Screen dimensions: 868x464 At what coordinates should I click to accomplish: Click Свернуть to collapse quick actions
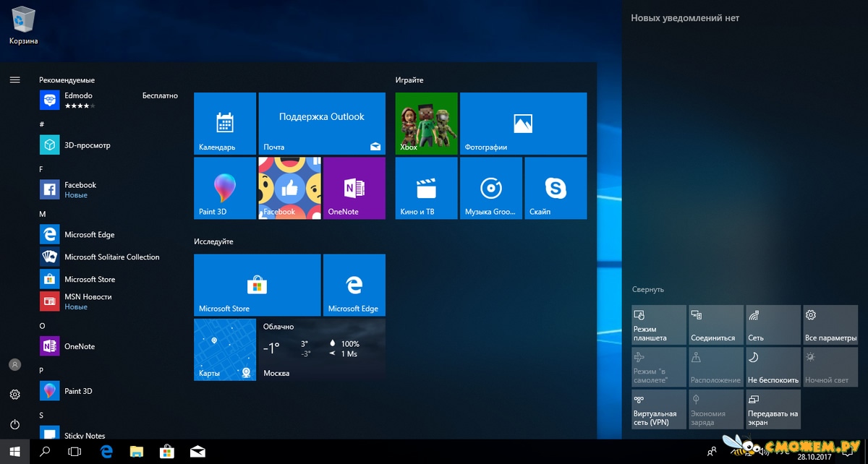tap(647, 289)
